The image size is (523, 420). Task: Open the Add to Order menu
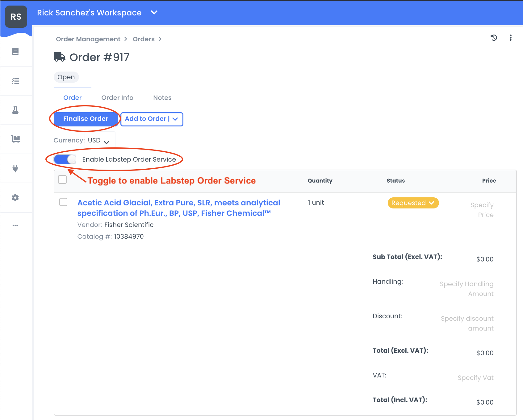152,119
